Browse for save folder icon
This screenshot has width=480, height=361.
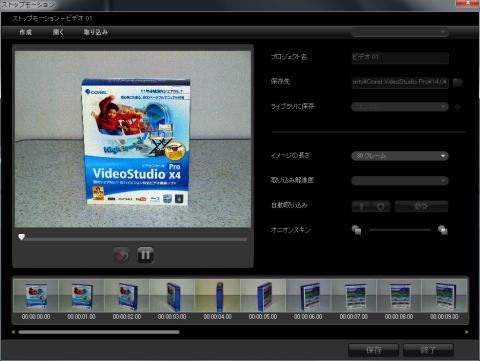tap(458, 82)
